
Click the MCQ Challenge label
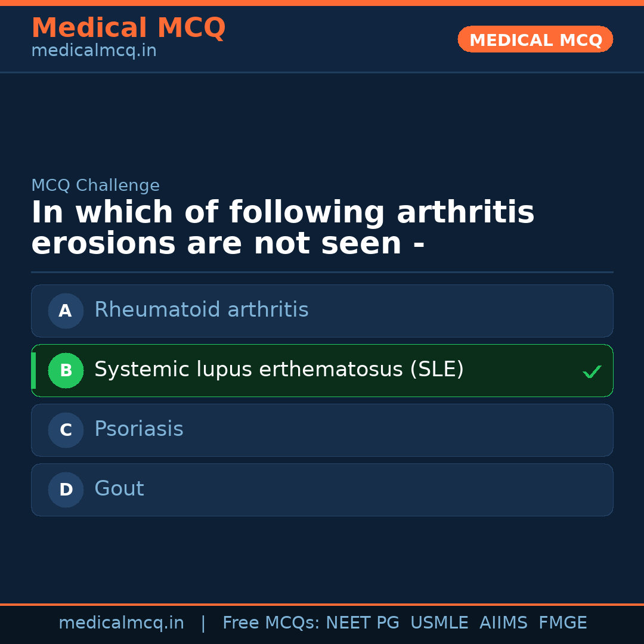point(95,185)
